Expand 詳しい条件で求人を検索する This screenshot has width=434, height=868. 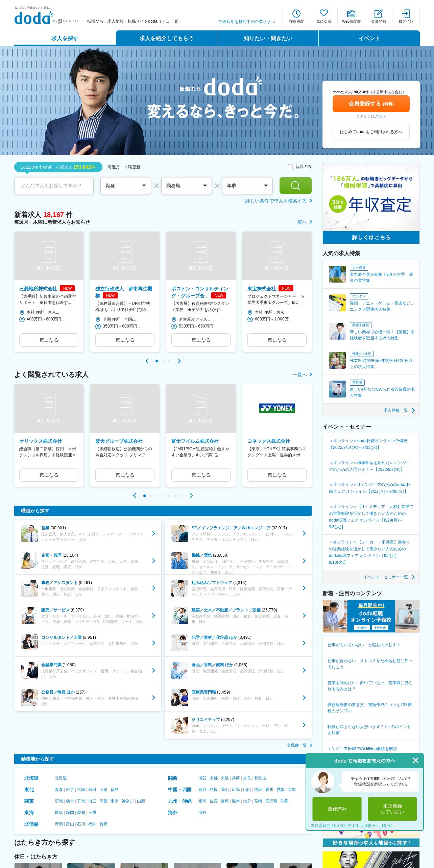pos(279,201)
